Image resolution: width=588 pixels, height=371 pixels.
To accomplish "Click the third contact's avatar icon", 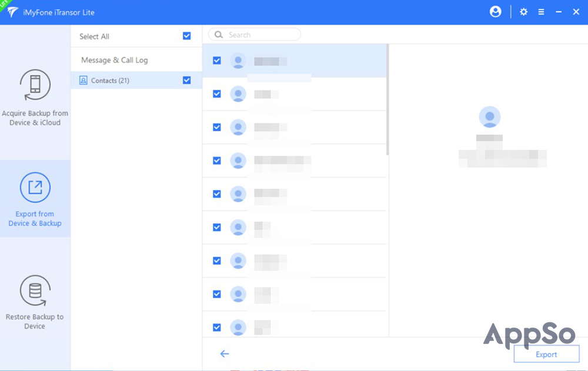I will (x=238, y=128).
